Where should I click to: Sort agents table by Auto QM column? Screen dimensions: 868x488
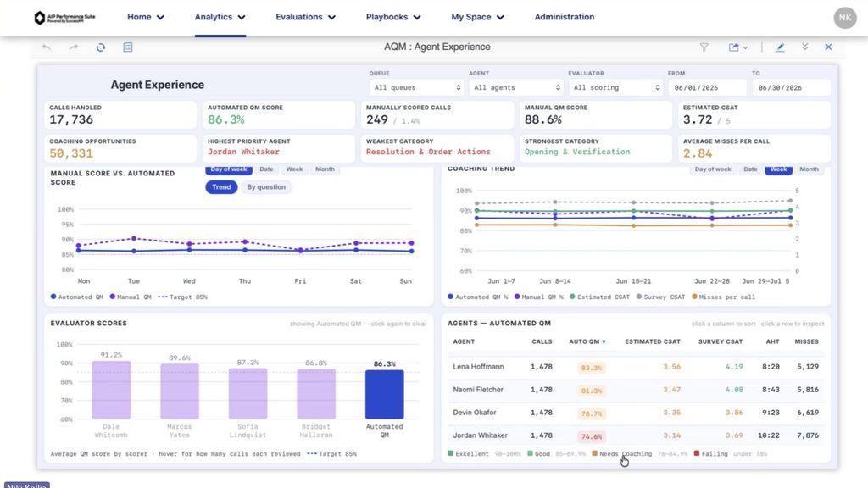(587, 342)
